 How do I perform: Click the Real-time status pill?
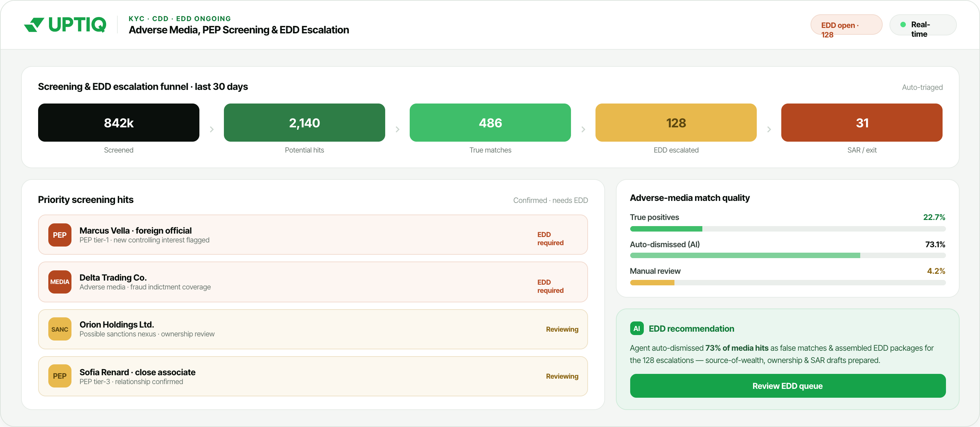(923, 25)
